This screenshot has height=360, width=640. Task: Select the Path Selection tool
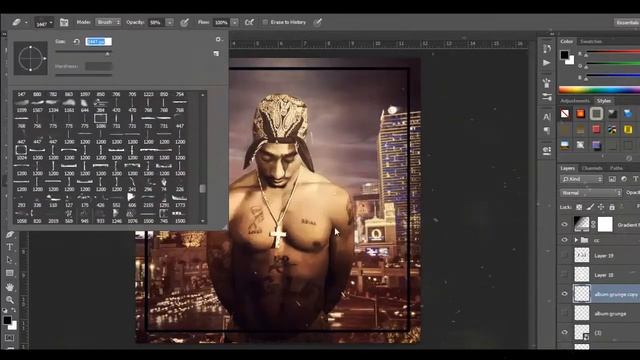click(x=10, y=260)
